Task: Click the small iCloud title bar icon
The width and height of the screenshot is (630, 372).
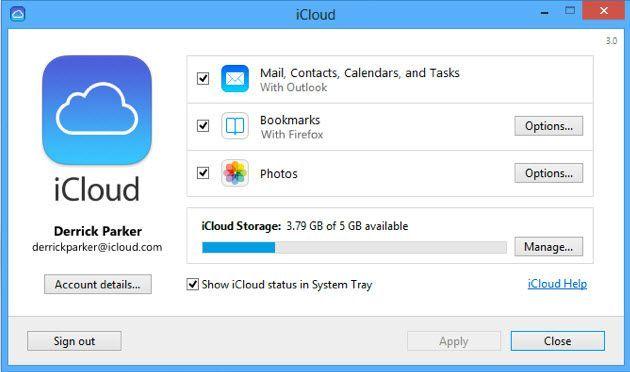Action: pos(17,14)
